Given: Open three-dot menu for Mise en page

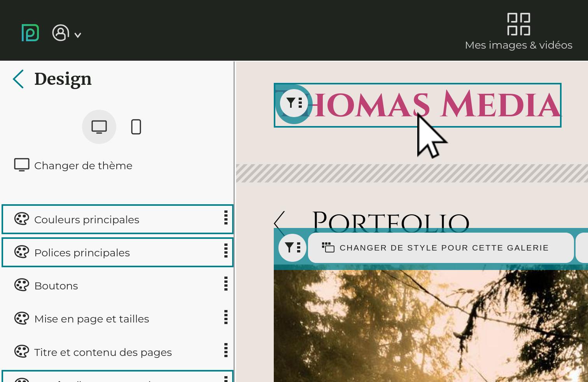Looking at the screenshot, I should (x=226, y=317).
